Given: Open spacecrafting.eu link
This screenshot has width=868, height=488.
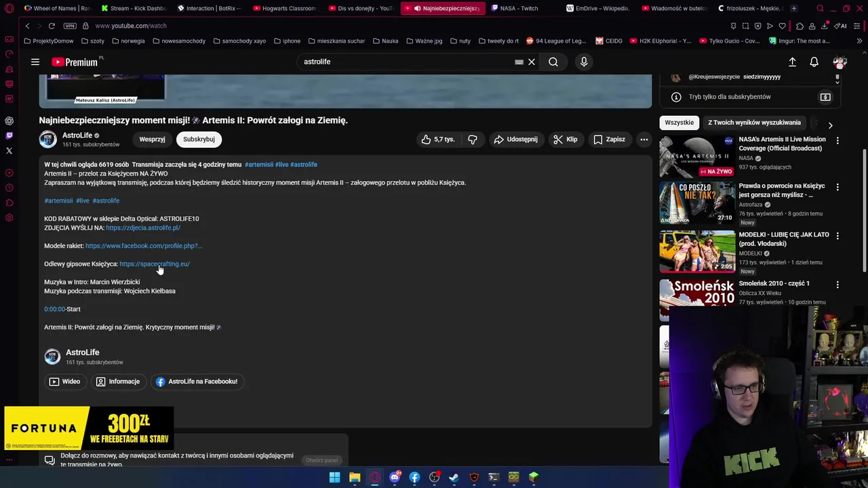Looking at the screenshot, I should click(155, 264).
